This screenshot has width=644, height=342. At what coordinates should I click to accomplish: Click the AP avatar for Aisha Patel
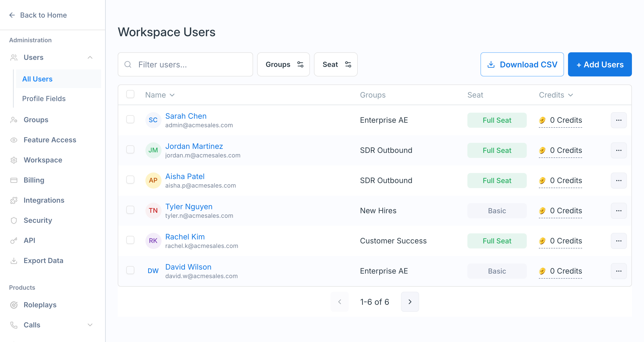[153, 181]
